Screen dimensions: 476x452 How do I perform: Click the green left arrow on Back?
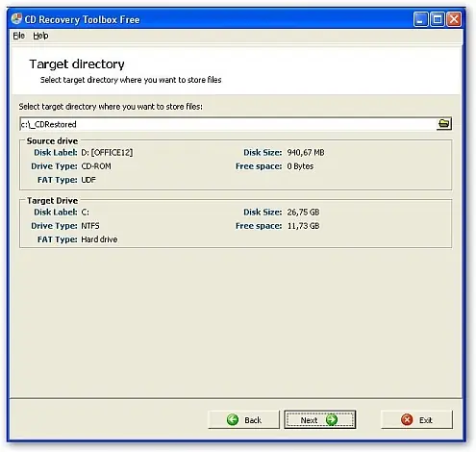(233, 419)
